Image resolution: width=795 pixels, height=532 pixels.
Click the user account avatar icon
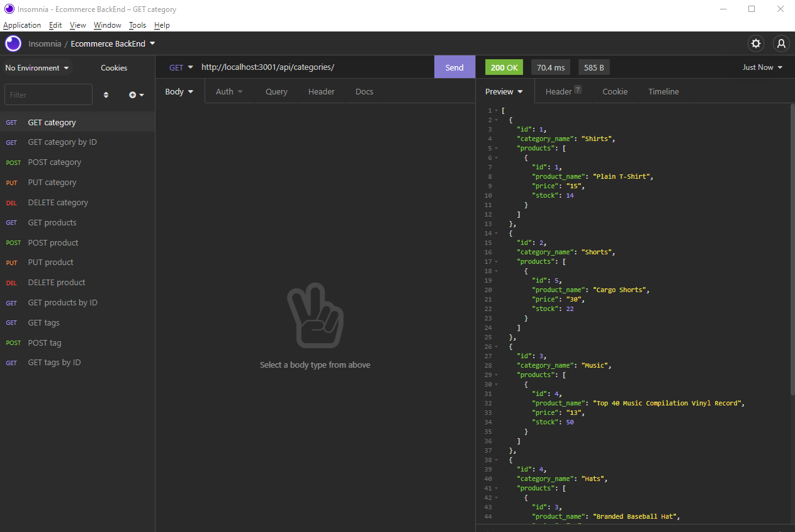click(781, 43)
